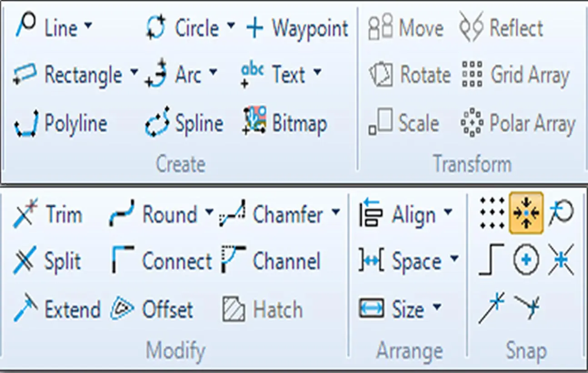Select the Trim tool

click(x=48, y=215)
